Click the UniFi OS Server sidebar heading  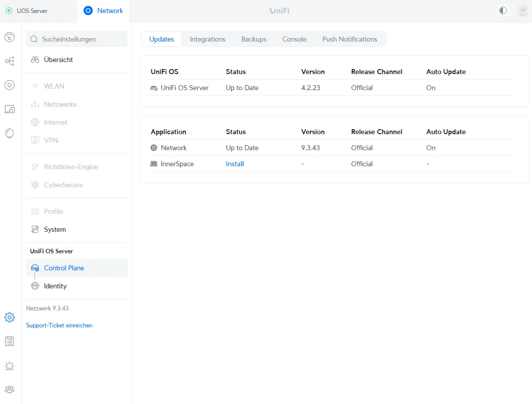[x=51, y=251]
